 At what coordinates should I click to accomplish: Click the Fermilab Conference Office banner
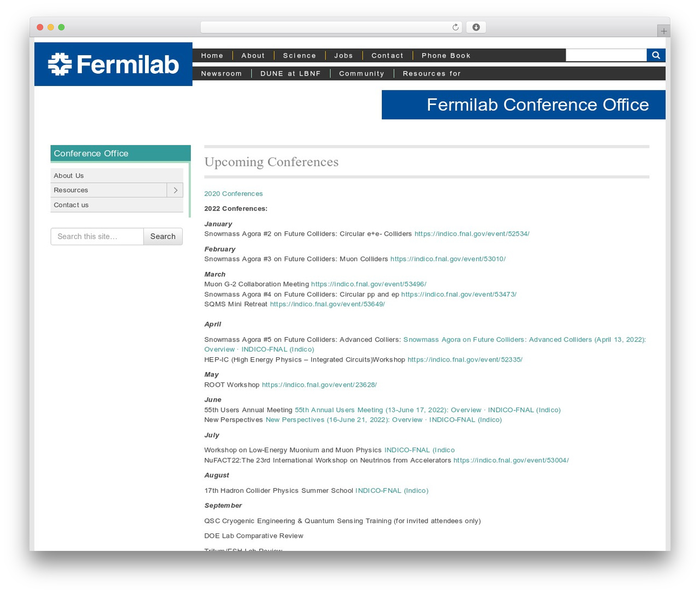(x=523, y=104)
